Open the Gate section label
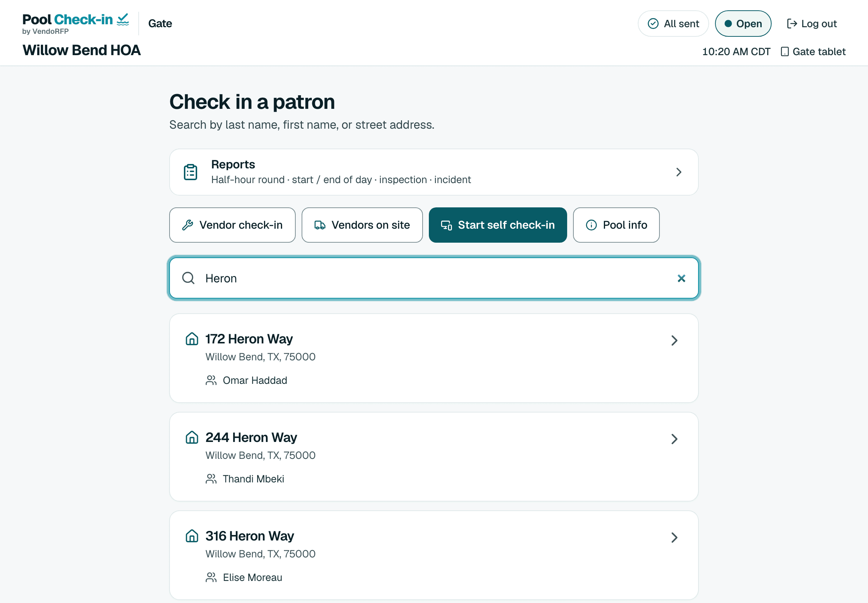The height and width of the screenshot is (603, 868). pyautogui.click(x=160, y=24)
